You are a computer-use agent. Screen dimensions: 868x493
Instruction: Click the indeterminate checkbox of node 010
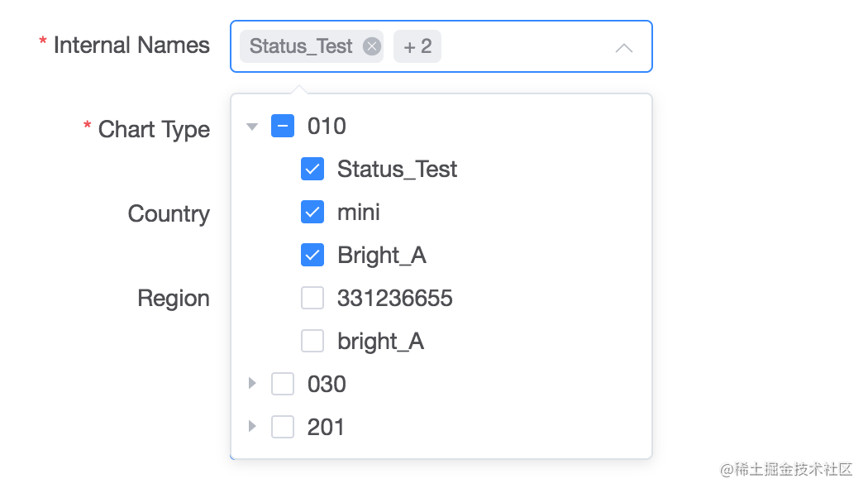pyautogui.click(x=283, y=125)
